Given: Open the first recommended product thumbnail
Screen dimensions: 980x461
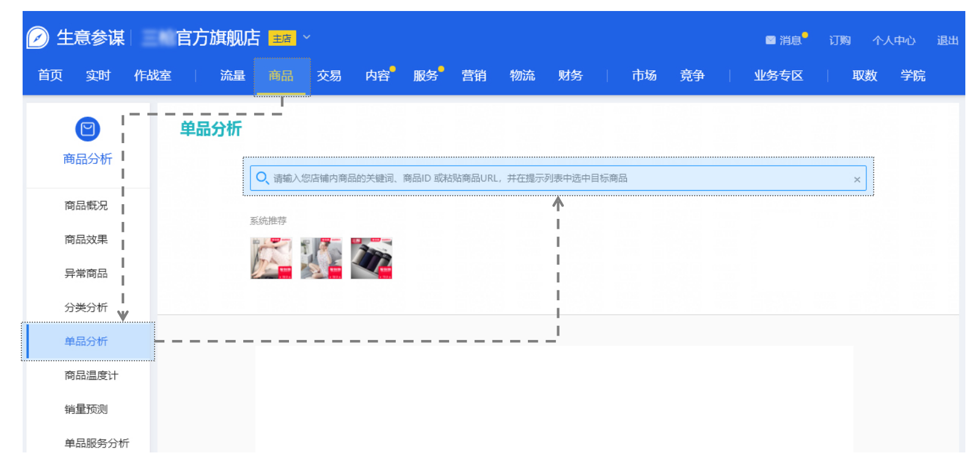Looking at the screenshot, I should click(271, 258).
